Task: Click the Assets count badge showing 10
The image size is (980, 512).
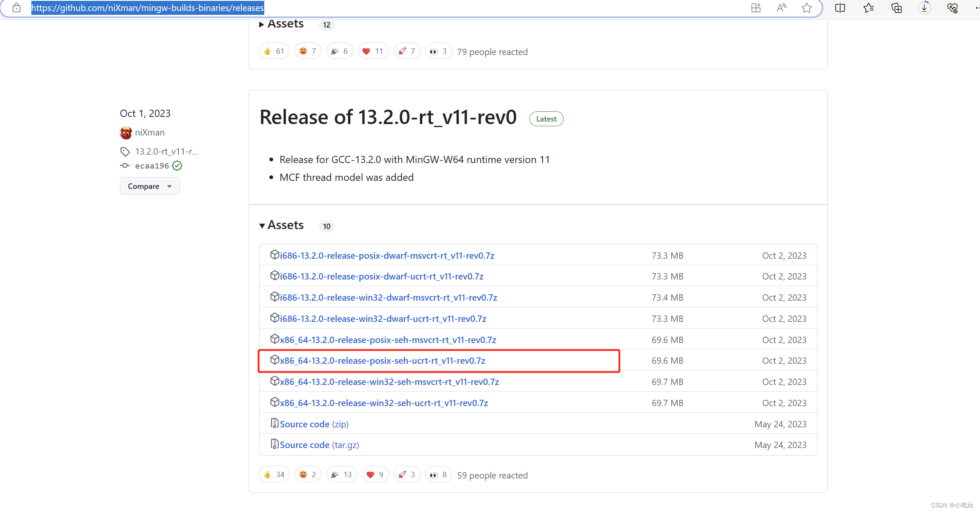Action: pos(327,227)
